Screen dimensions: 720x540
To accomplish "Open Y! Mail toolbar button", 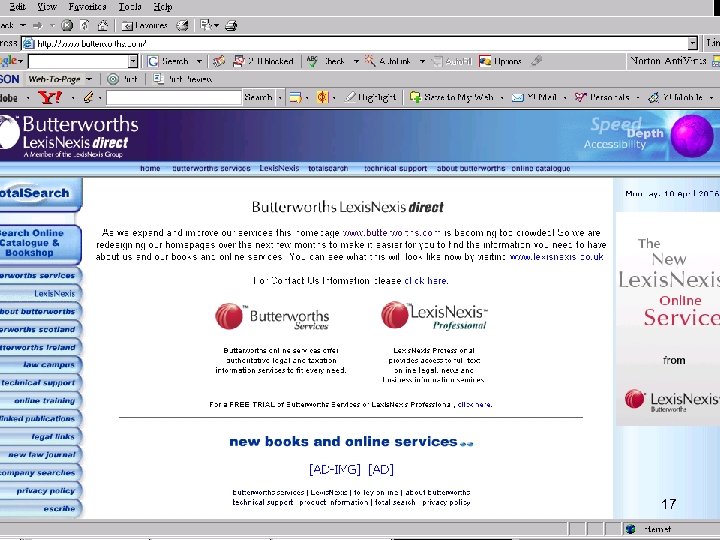I will [534, 97].
